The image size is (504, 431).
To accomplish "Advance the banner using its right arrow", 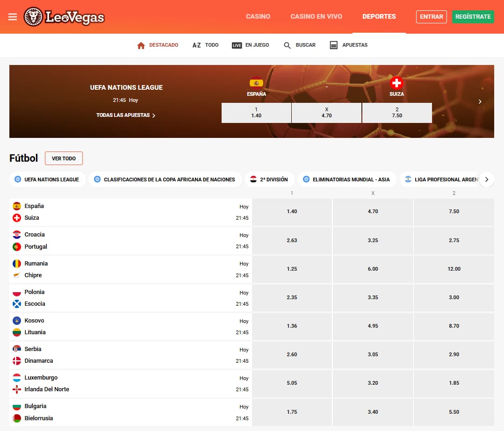I will point(480,101).
